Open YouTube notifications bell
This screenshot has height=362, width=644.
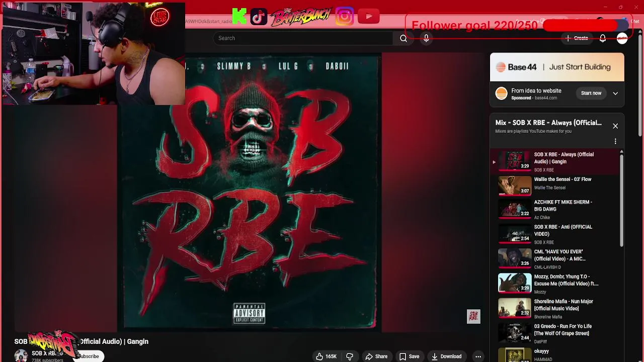tap(603, 38)
